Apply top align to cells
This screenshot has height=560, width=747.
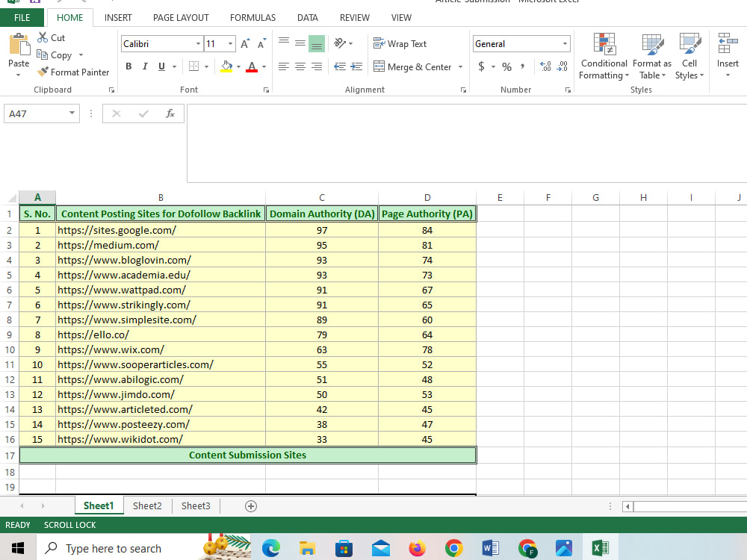pos(283,42)
